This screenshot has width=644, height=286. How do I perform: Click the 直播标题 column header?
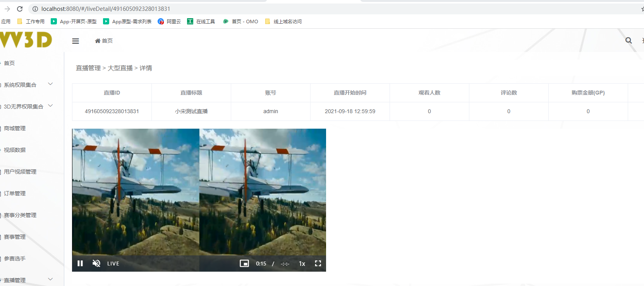click(191, 93)
